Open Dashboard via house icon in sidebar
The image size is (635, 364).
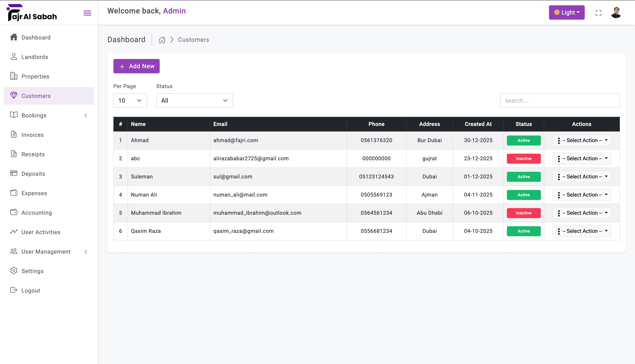tap(14, 37)
